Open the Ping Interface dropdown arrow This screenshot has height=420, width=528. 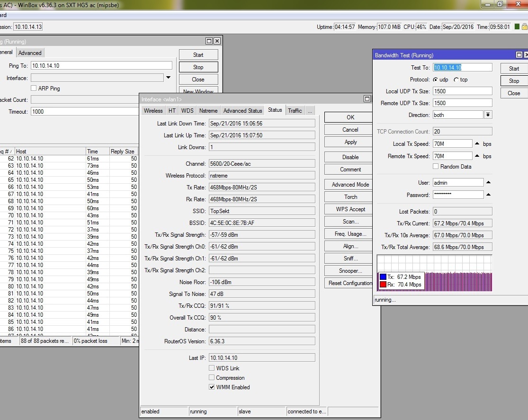coord(169,78)
